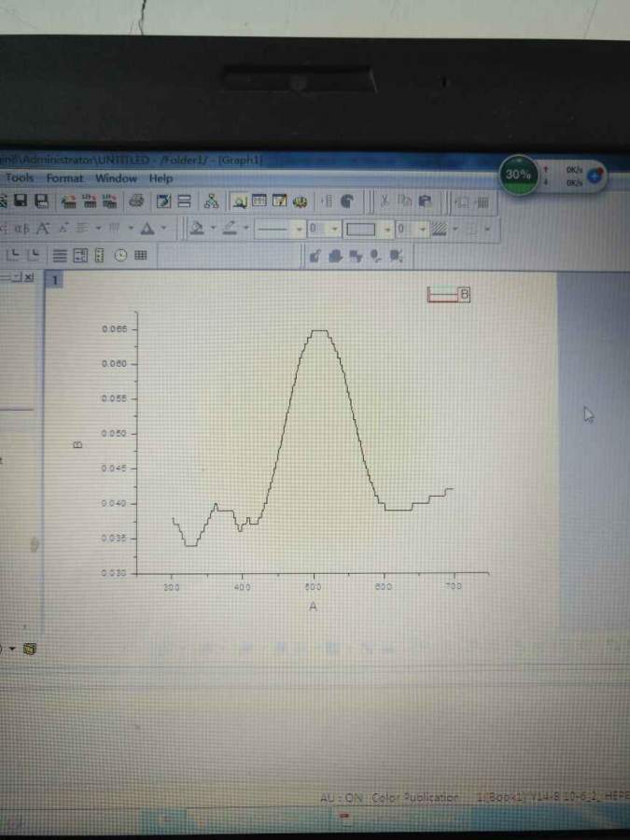This screenshot has height=840, width=630.
Task: Open the line style combo box
Action: pyautogui.click(x=279, y=230)
